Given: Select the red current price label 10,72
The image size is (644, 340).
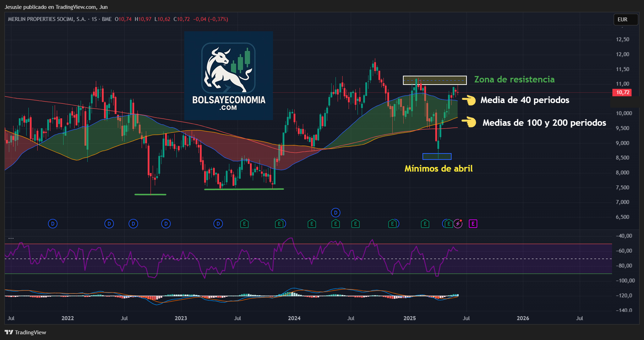Looking at the screenshot, I should tap(622, 92).
